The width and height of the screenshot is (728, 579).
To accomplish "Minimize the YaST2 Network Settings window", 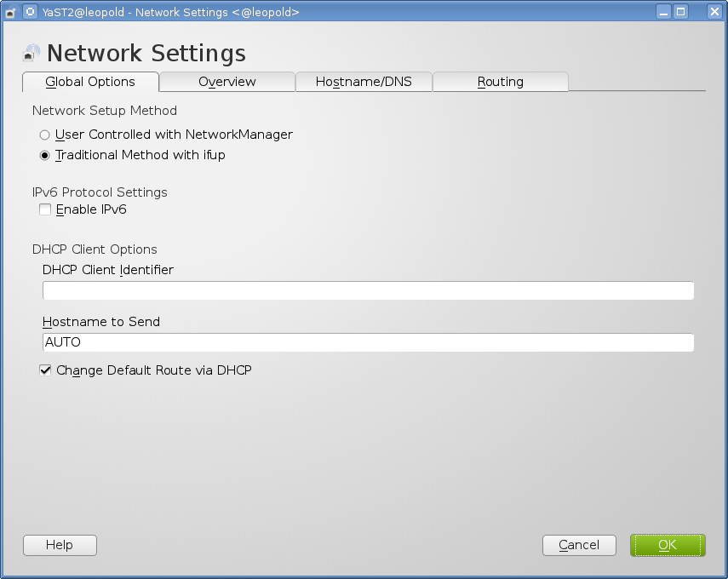I will click(663, 12).
